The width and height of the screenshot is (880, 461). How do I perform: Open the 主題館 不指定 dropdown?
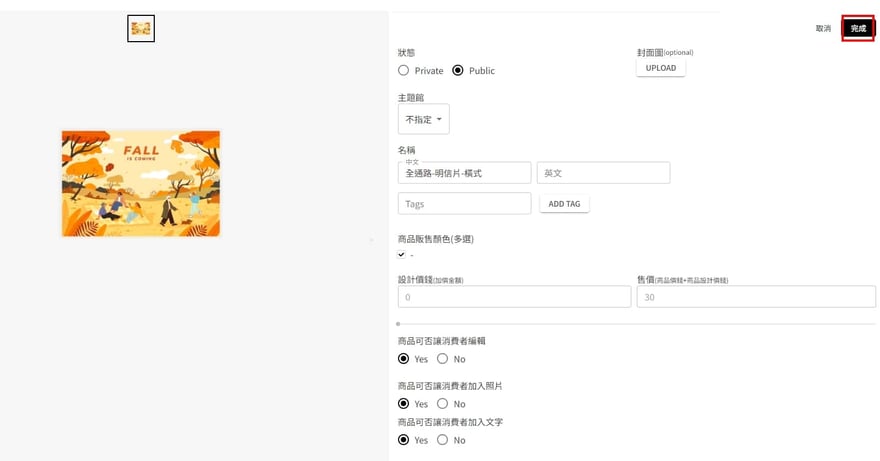tap(424, 119)
